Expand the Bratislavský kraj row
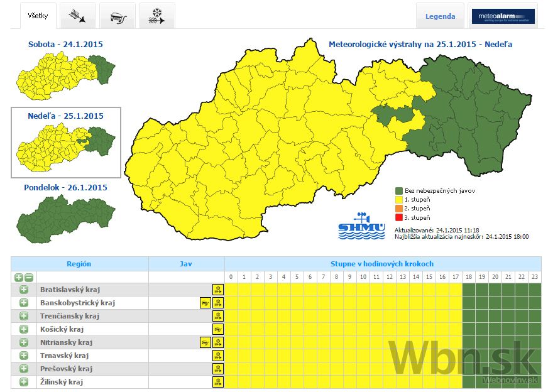Screen dimensions: 548x392 [24, 290]
